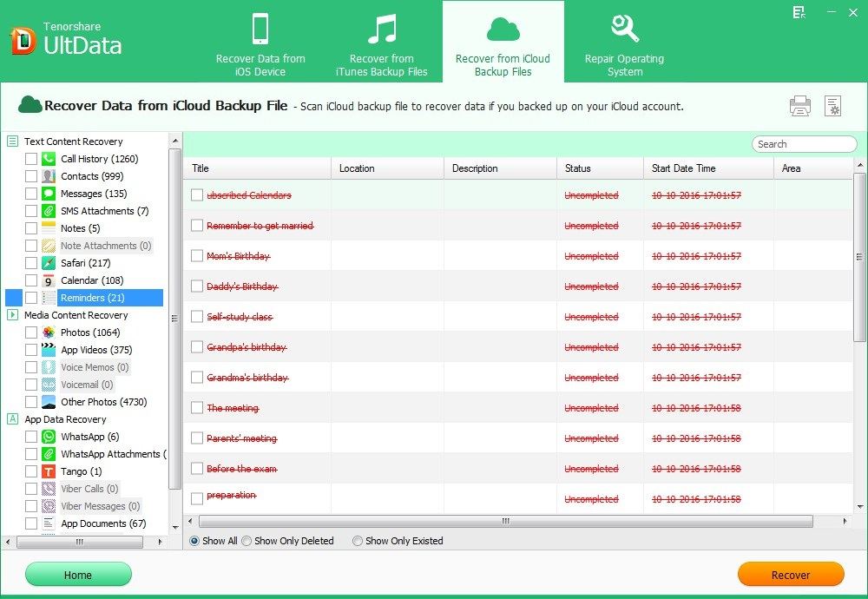This screenshot has height=599, width=868.
Task: Click the WhatsApp app icon
Action: click(x=48, y=437)
